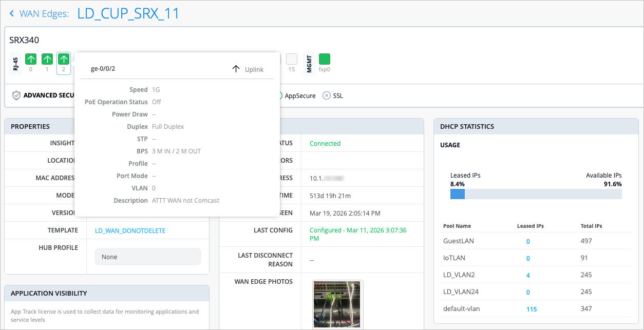Open LD_VLAN24 leased IPs count 0

pos(528,292)
